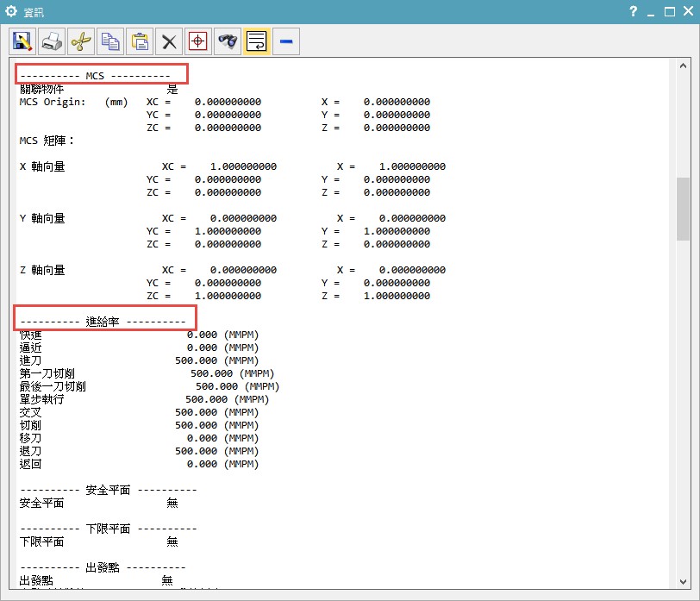Click the 移刀 feed rate row
Screen dimensions: 700x601
pos(139,438)
